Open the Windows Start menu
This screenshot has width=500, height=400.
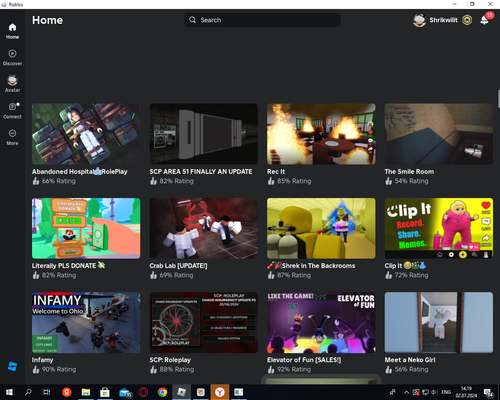(x=9, y=392)
